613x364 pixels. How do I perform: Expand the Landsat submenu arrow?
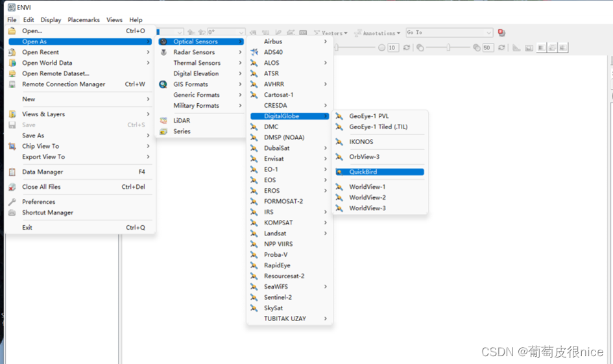326,234
